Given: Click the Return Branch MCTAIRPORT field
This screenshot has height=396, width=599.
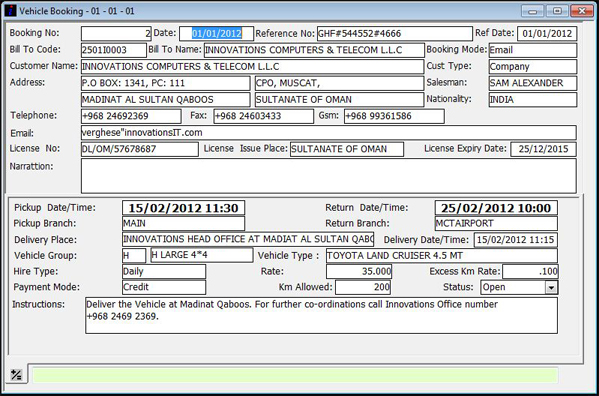Looking at the screenshot, I should tap(496, 223).
